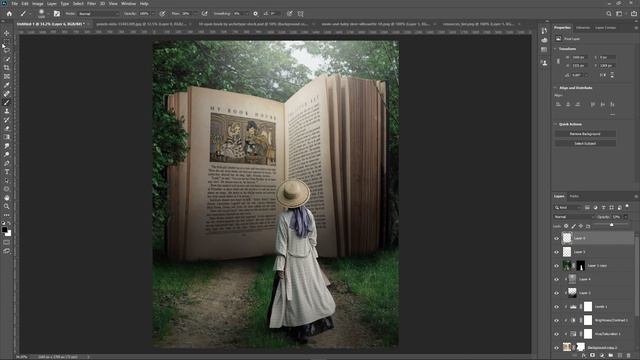Select the Quick Selection tool
Viewport: 640px width, 360px height.
tap(7, 59)
